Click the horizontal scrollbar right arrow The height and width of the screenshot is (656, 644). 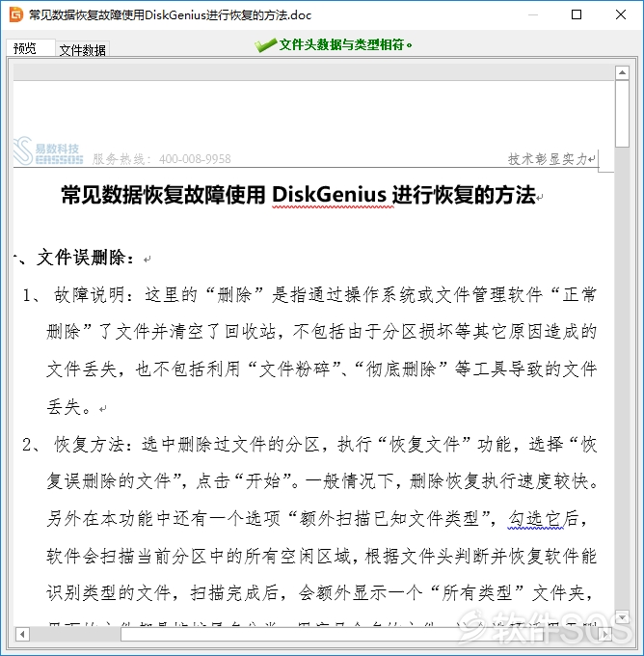click(605, 634)
